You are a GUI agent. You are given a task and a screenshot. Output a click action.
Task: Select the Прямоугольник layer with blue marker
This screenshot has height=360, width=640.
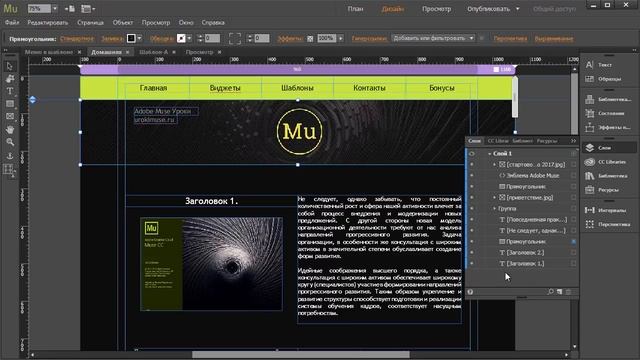click(x=525, y=242)
